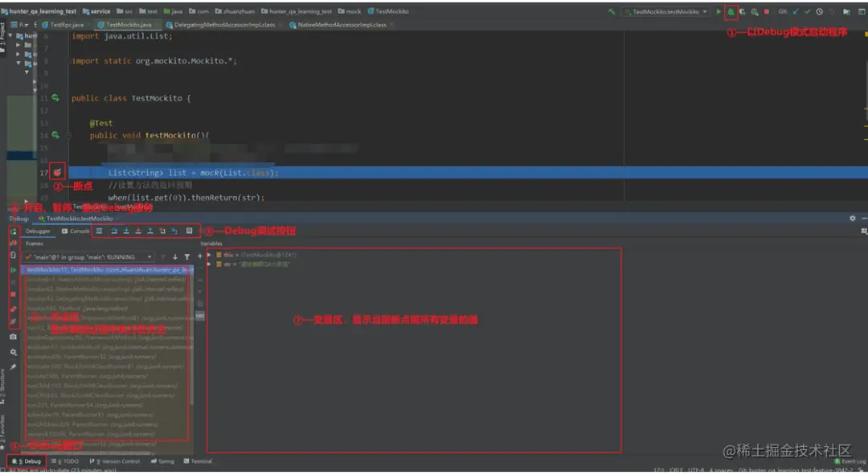Screen dimensions: 868x475
Task: Click Git update project blue arrow icon
Action: (796, 11)
